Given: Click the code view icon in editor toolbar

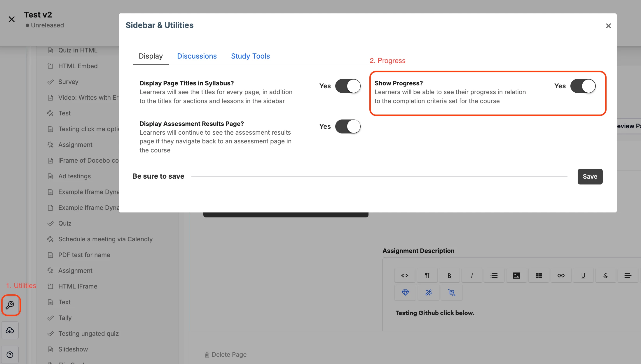Looking at the screenshot, I should pos(405,275).
